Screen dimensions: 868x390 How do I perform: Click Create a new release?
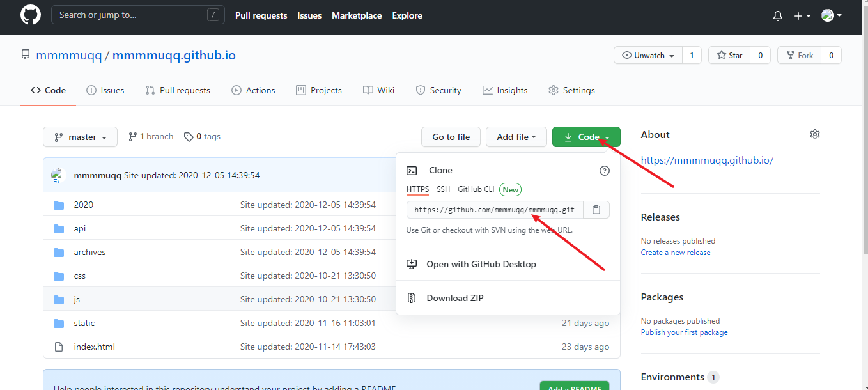click(x=676, y=253)
